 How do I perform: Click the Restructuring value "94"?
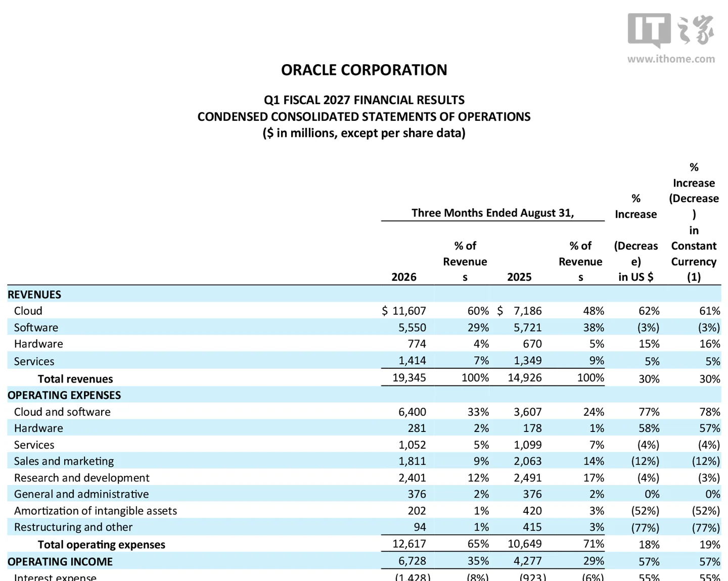coord(420,527)
